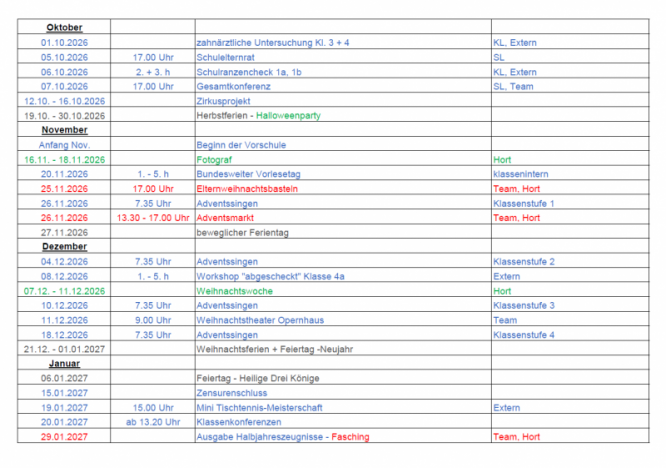The image size is (666, 468).
Task: Select the 'Klassenstufe 1' cell
Action: [x=524, y=203]
